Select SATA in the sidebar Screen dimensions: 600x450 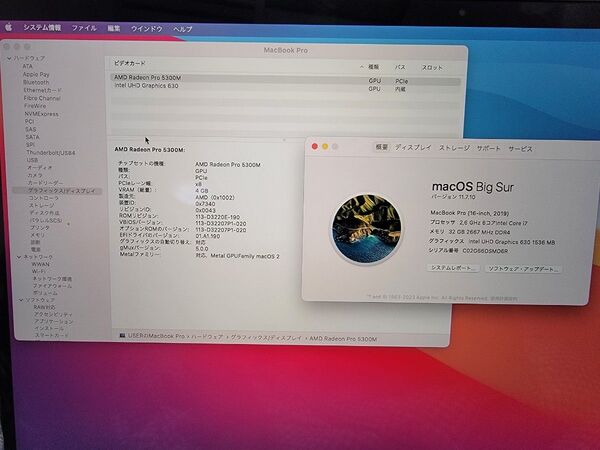point(33,137)
